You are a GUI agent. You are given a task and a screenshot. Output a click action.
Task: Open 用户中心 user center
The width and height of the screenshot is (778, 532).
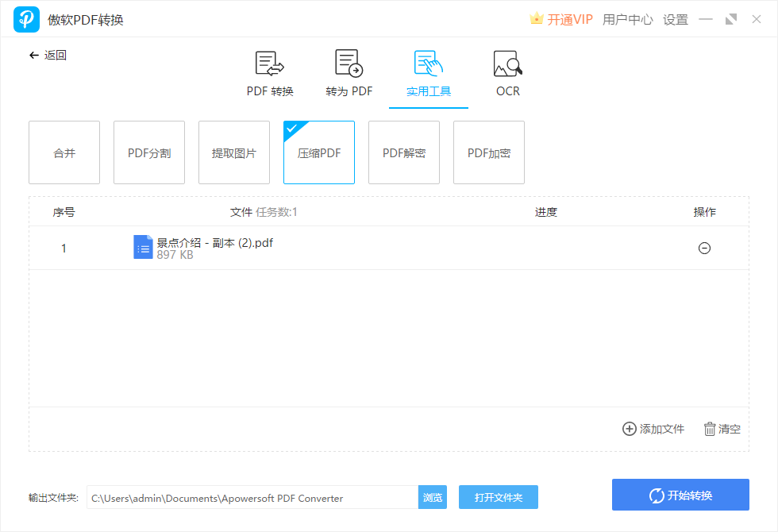pos(628,19)
